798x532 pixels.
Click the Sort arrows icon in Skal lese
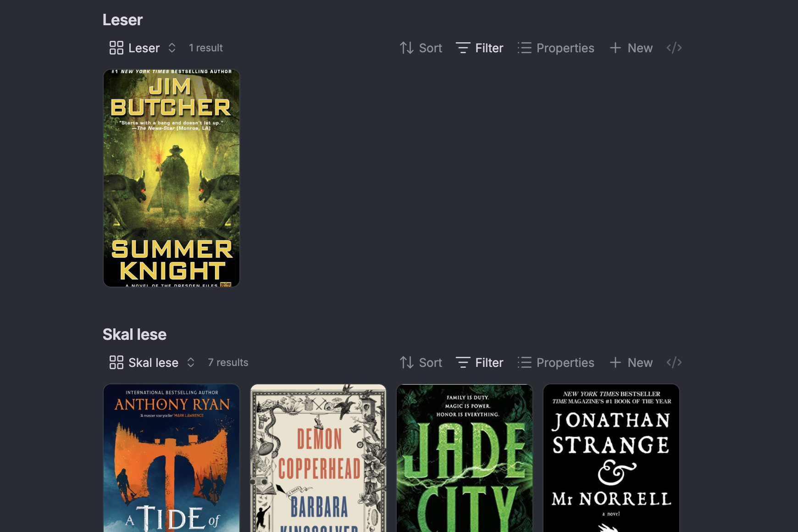tap(406, 362)
